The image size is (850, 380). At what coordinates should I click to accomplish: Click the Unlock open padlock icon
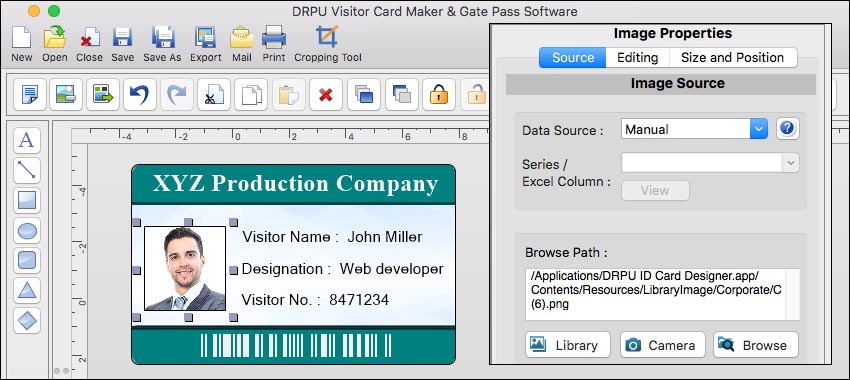(x=476, y=95)
